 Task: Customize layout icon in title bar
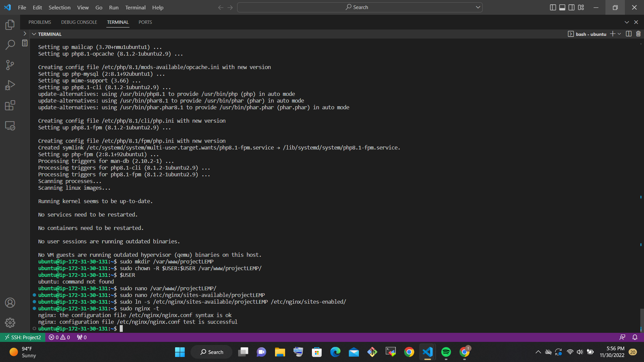[581, 7]
